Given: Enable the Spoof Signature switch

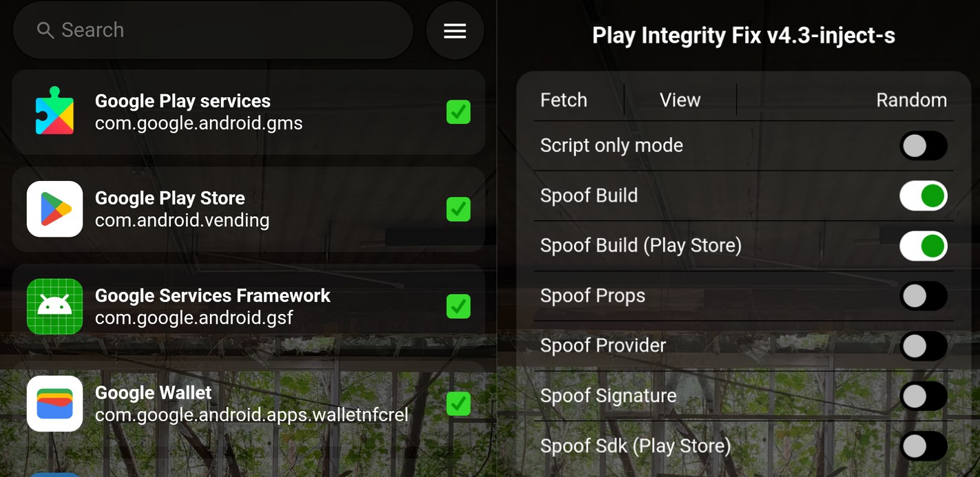Looking at the screenshot, I should pos(923,396).
